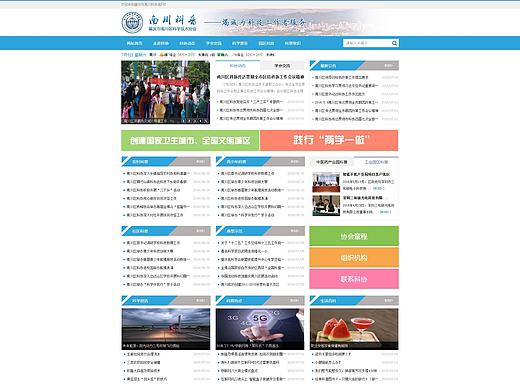
Task: Open the 学会交流 item in blue navigation bar
Action: (213, 43)
